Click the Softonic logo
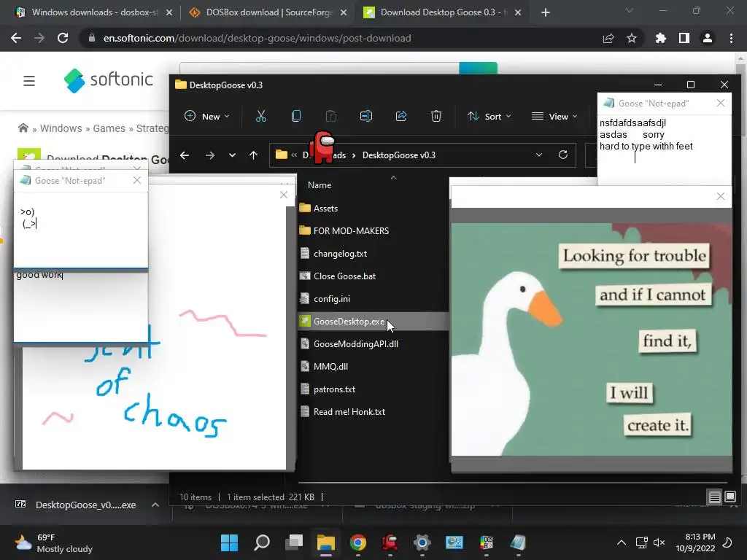This screenshot has width=747, height=560. 109,80
